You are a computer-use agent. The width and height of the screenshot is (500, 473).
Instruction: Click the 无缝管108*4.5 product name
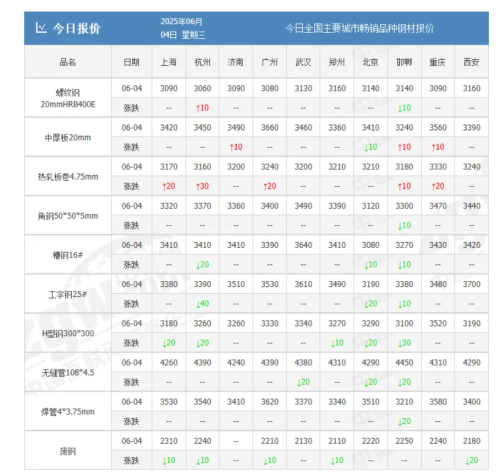68,372
